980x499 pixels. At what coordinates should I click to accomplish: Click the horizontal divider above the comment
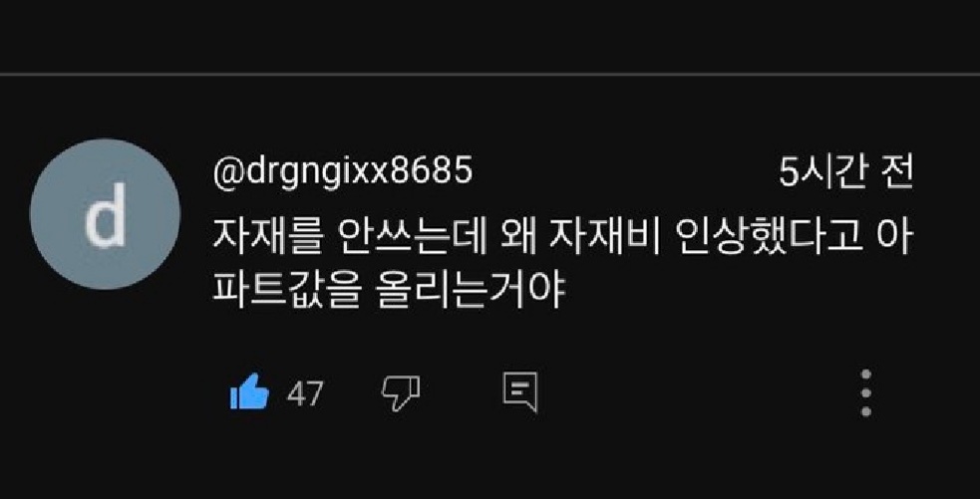[x=490, y=74]
